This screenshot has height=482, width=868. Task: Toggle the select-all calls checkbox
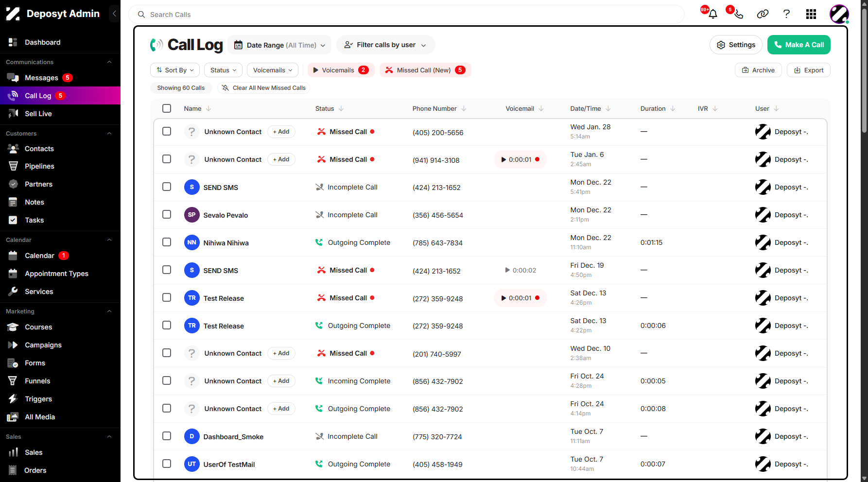point(167,108)
